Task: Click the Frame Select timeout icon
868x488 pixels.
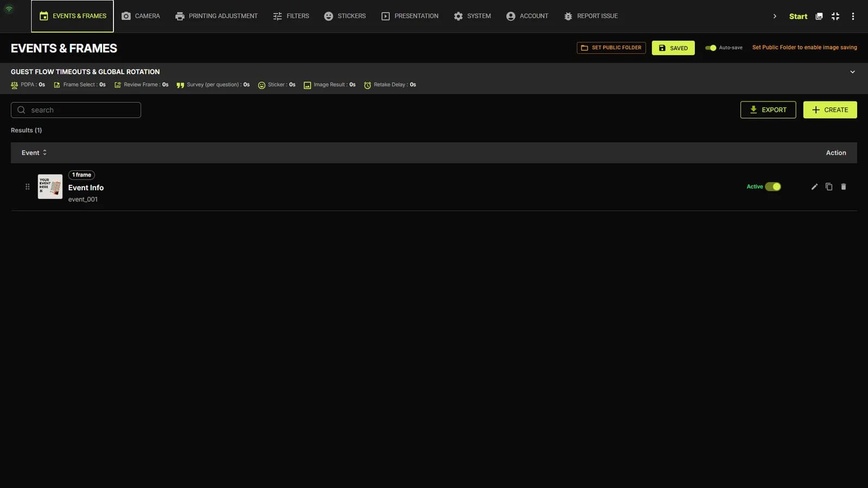Action: pos(57,85)
